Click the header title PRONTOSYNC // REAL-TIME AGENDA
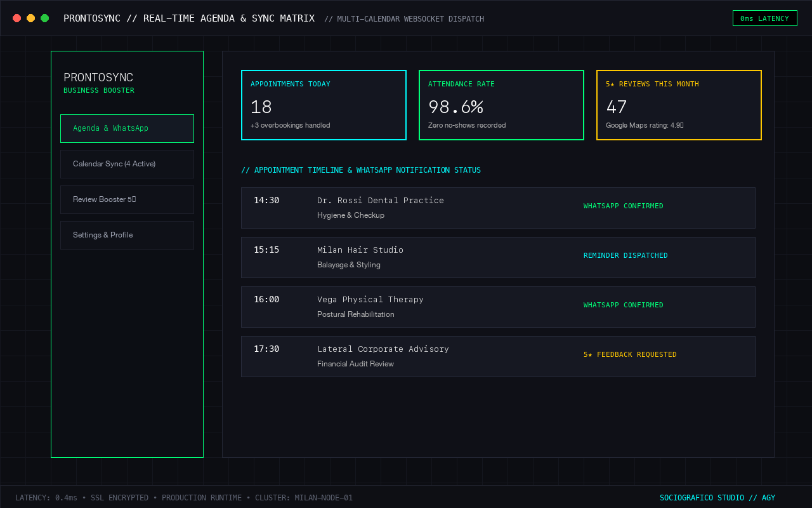Viewport: 812px width, 508px height. (189, 18)
